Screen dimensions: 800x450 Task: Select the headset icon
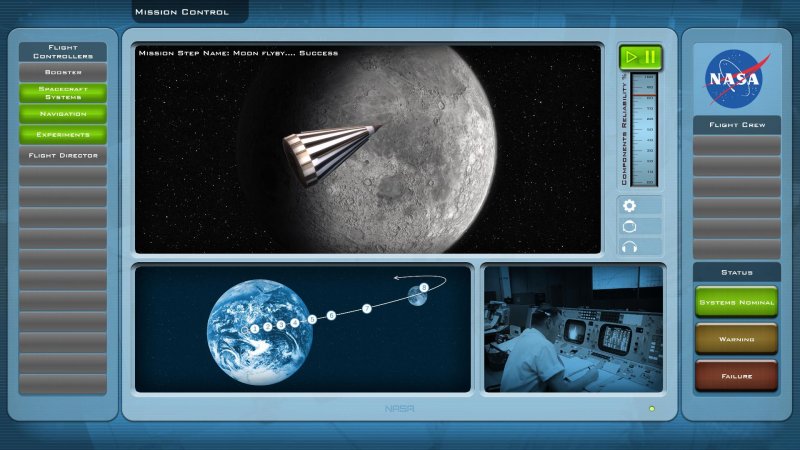click(630, 247)
